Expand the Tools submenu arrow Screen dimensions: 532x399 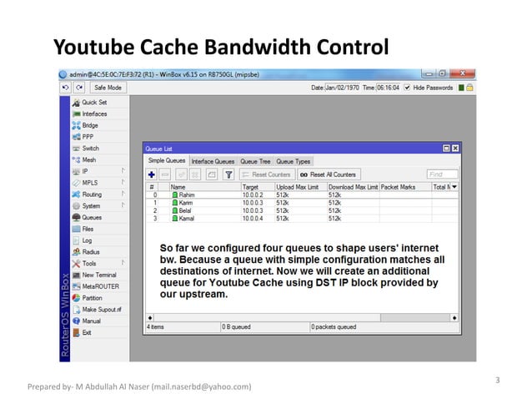pyautogui.click(x=123, y=263)
